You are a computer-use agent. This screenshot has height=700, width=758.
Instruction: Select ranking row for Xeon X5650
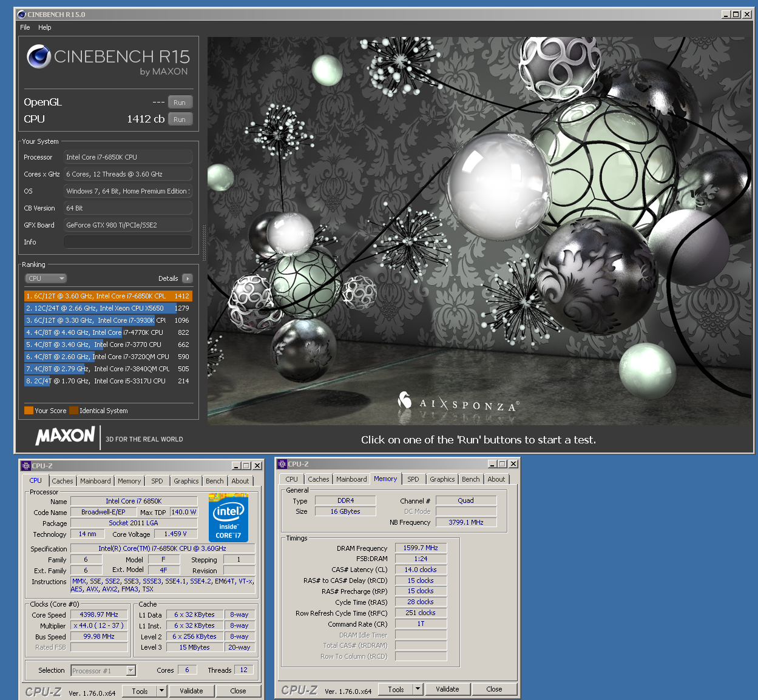pyautogui.click(x=108, y=308)
